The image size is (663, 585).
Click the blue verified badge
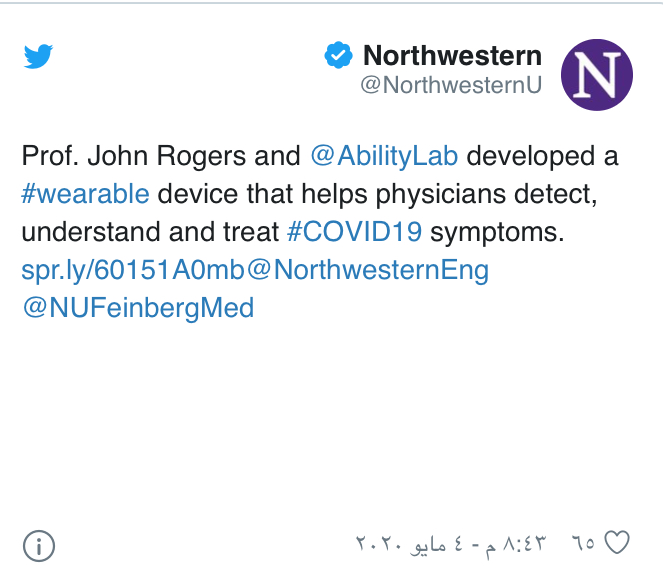click(338, 57)
